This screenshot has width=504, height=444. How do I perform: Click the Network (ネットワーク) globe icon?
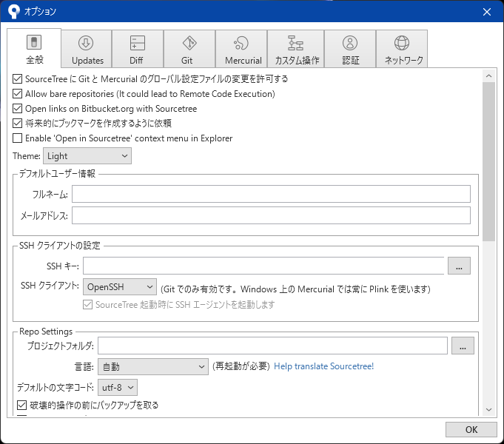401,43
